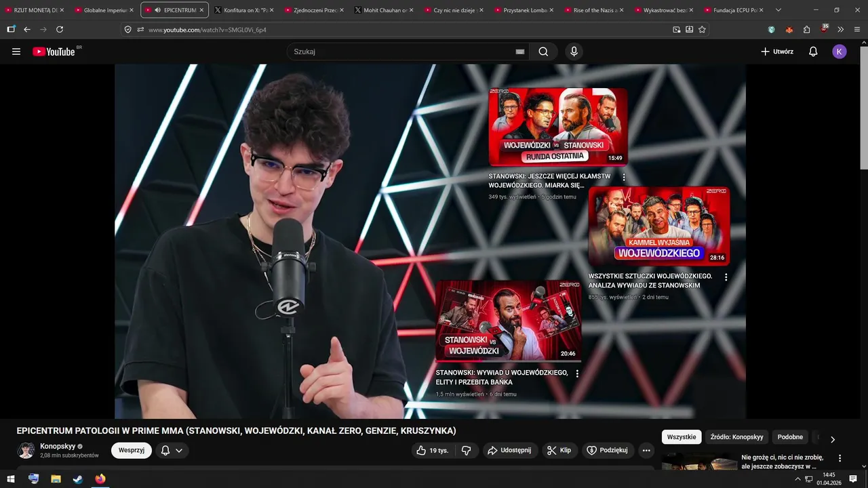The image size is (868, 488).
Task: Thank the creator with Podziękuj
Action: 608,450
